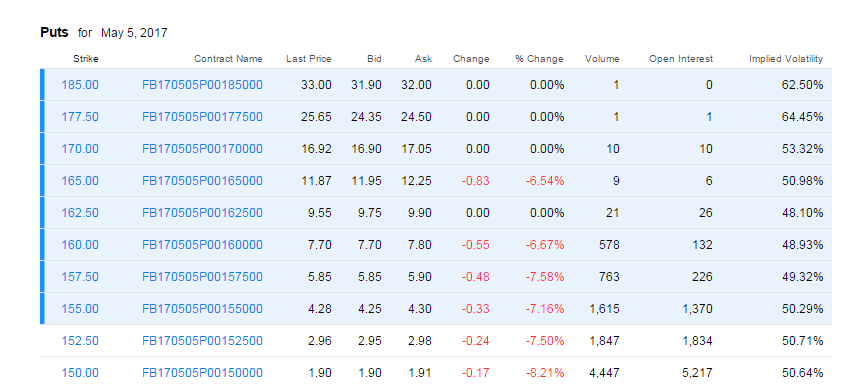Sort by the % Change column header
The height and width of the screenshot is (385, 858).
coord(539,59)
